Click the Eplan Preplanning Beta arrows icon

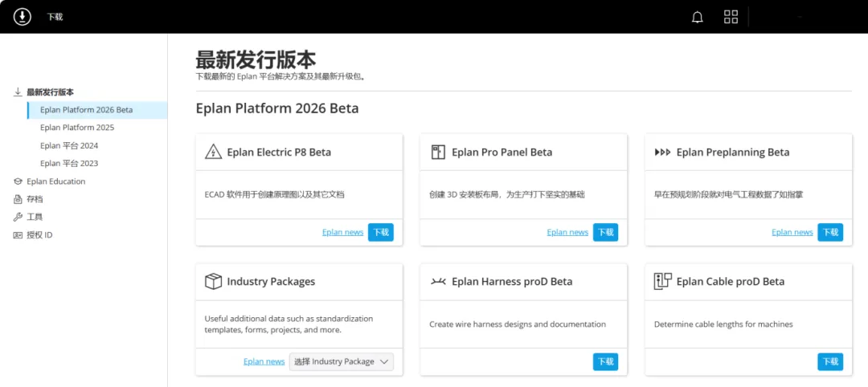click(x=662, y=152)
